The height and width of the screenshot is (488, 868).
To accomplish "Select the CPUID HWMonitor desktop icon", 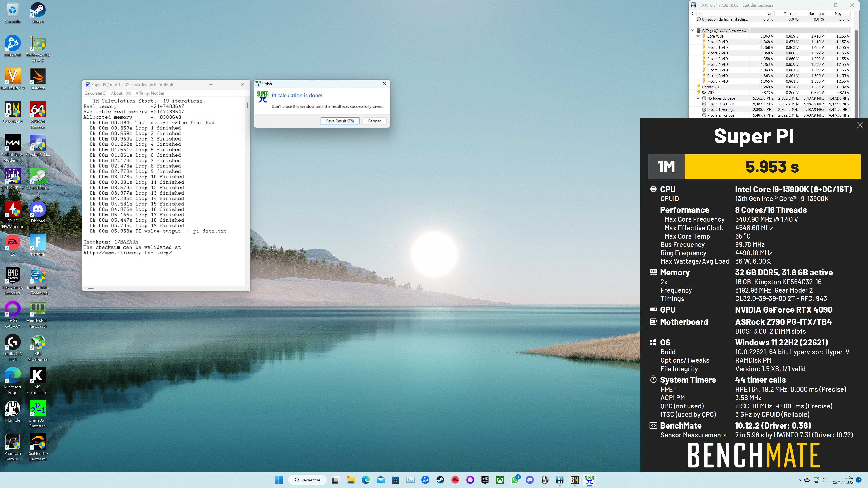I will [x=12, y=215].
